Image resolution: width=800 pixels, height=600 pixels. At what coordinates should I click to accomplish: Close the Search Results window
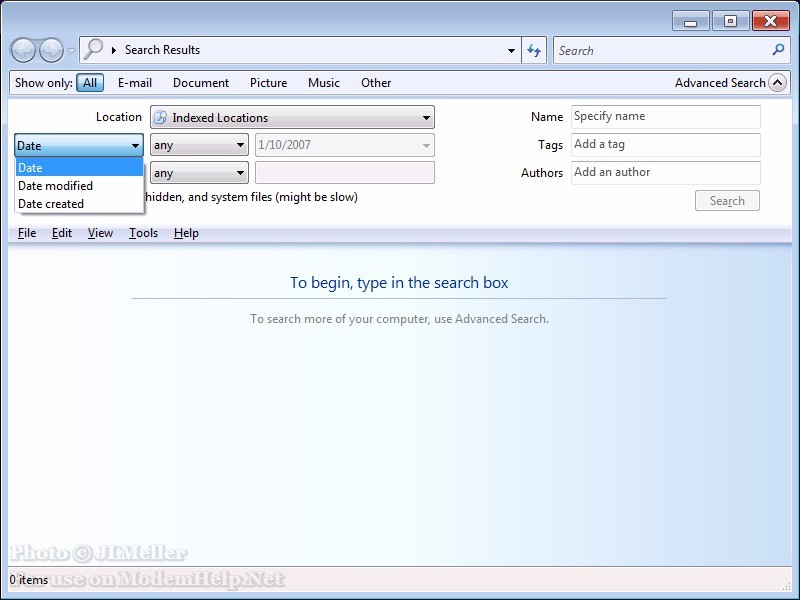pyautogui.click(x=770, y=21)
